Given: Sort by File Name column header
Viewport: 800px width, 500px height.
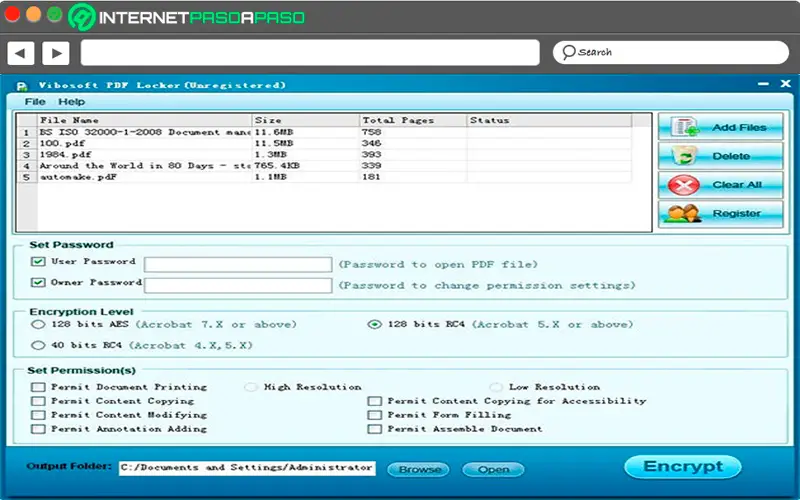Looking at the screenshot, I should point(145,120).
